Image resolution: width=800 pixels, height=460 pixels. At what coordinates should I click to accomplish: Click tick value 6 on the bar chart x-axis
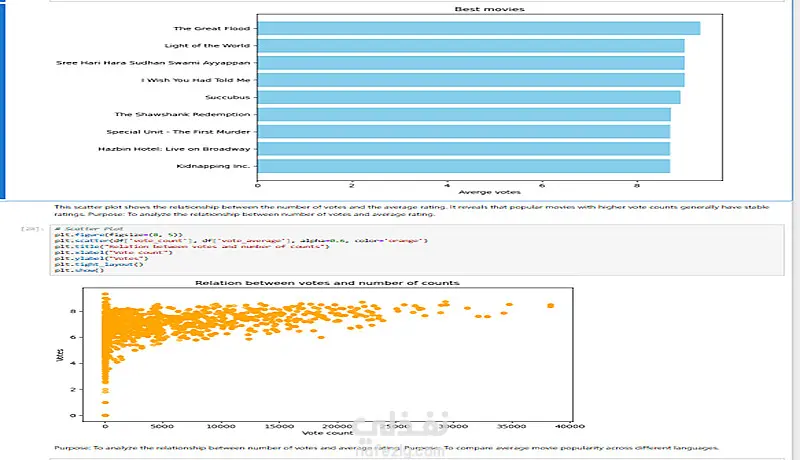(542, 186)
